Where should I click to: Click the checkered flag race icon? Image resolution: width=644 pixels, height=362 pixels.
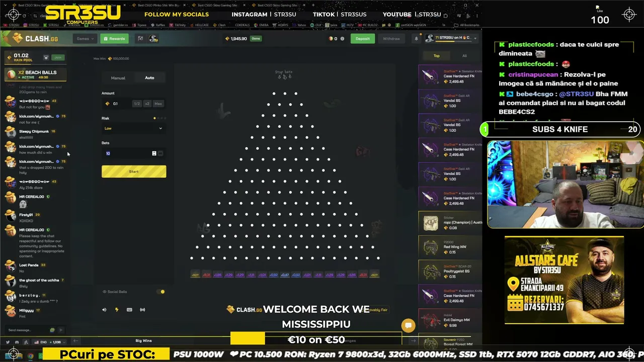click(140, 39)
